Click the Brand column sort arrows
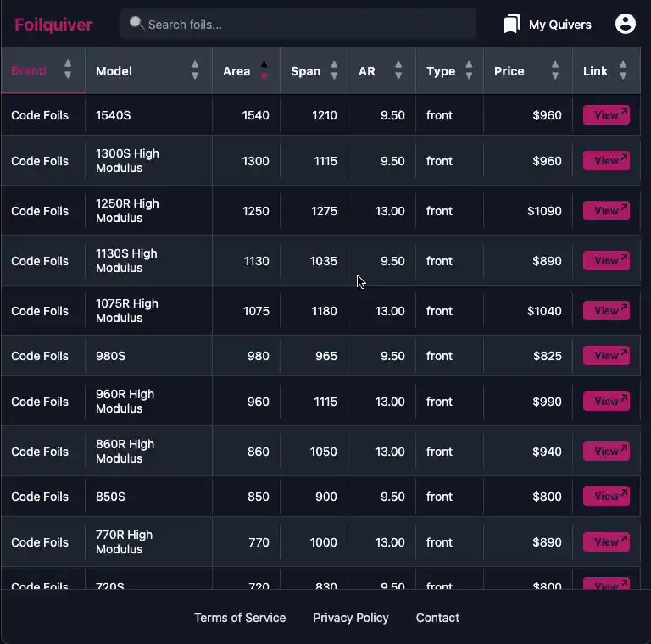Screen dimensions: 651x644 [x=68, y=69]
